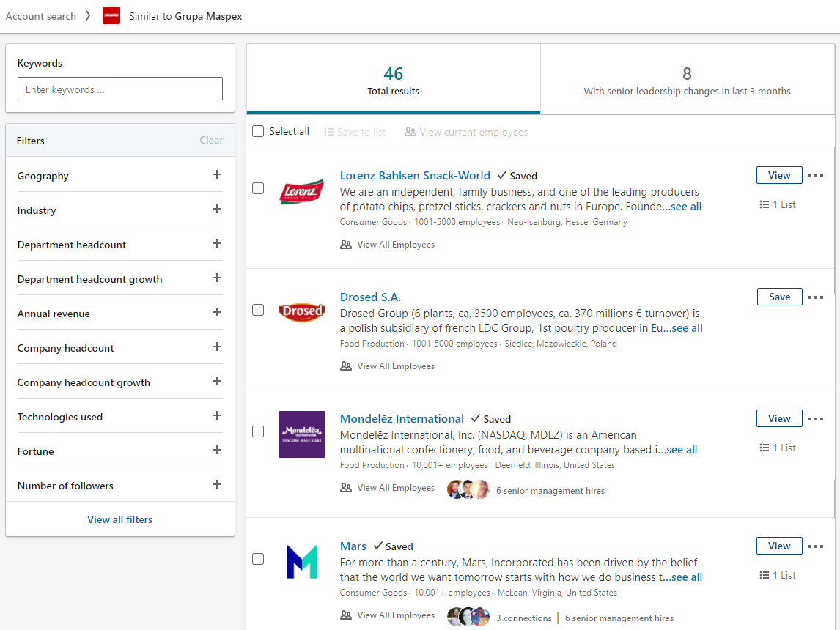
Task: Click Saved checkmark next to Lorenz Bahlsen
Action: click(x=502, y=175)
